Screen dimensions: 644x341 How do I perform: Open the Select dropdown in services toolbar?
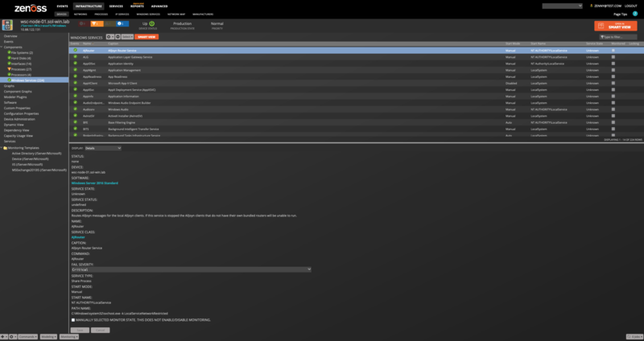[x=127, y=37]
